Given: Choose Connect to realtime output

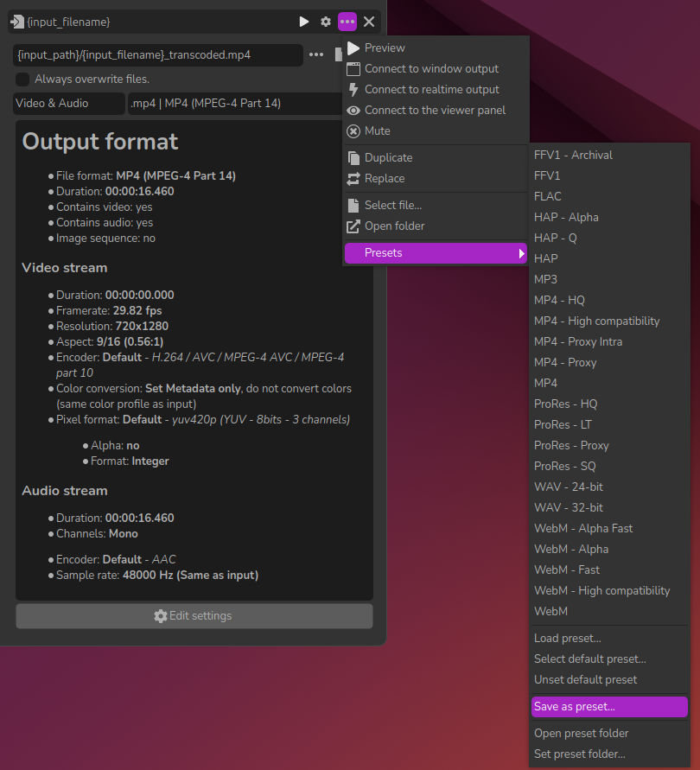Looking at the screenshot, I should (x=431, y=90).
